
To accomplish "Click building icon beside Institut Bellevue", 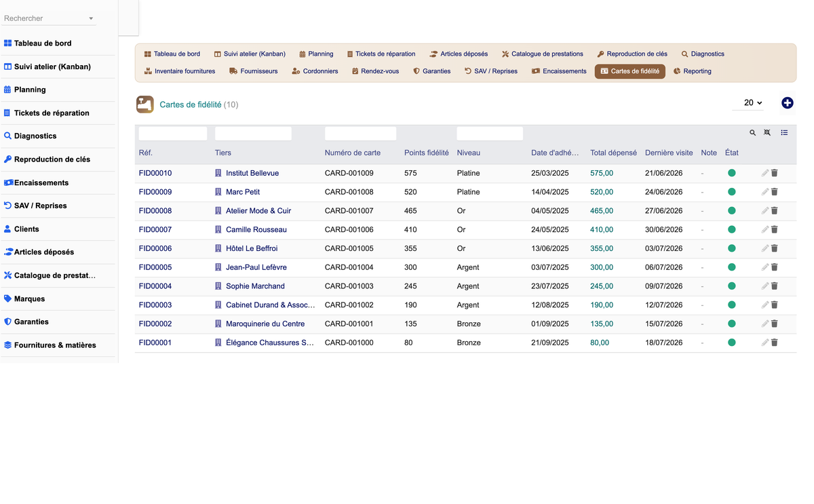I will 218,173.
